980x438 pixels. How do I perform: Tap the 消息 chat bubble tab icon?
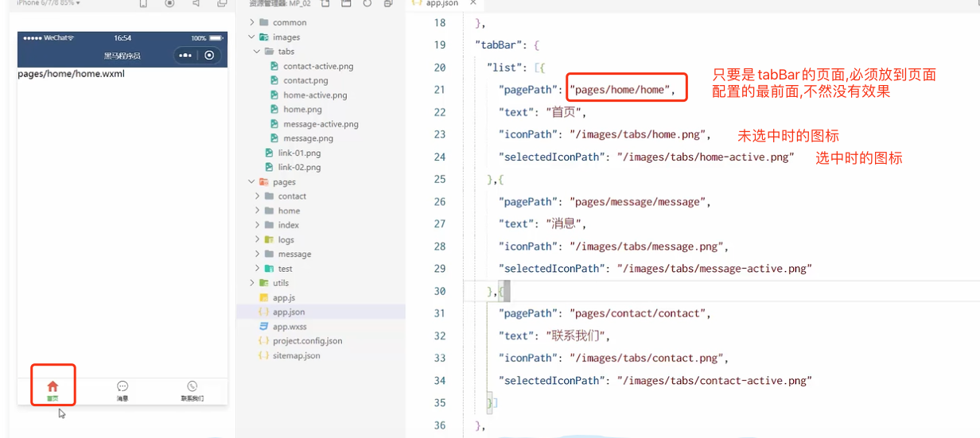pyautogui.click(x=122, y=386)
